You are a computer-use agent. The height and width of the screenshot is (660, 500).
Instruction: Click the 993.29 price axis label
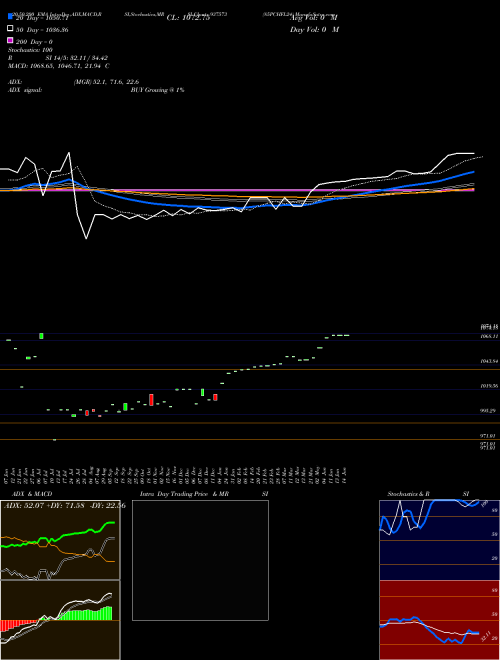489,411
